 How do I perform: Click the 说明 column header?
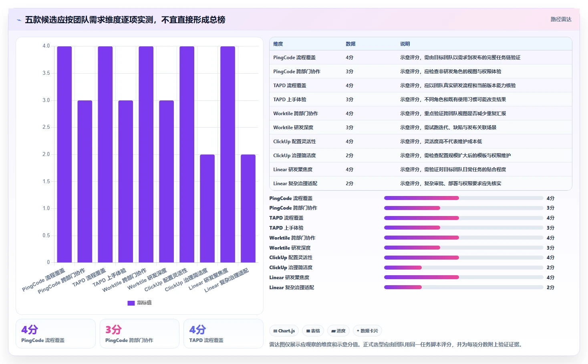click(x=405, y=44)
